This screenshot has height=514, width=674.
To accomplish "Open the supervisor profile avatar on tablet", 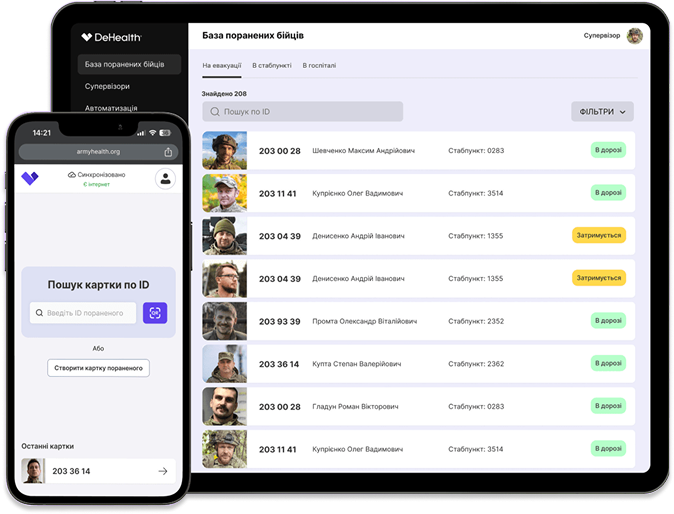I will 634,36.
